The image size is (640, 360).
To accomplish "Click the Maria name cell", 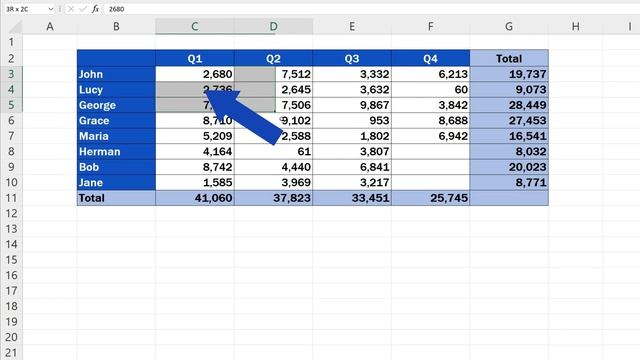I will click(x=116, y=136).
